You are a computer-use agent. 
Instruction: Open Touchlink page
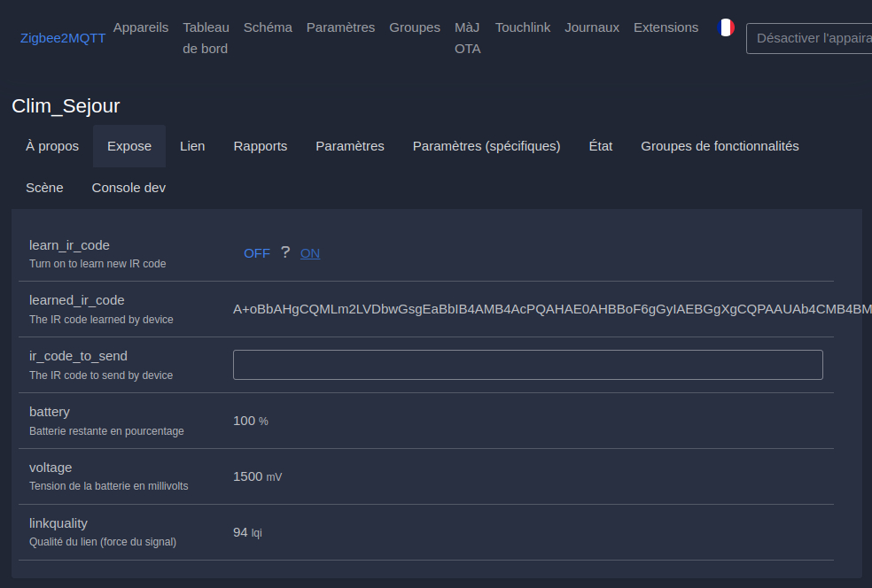coord(523,27)
